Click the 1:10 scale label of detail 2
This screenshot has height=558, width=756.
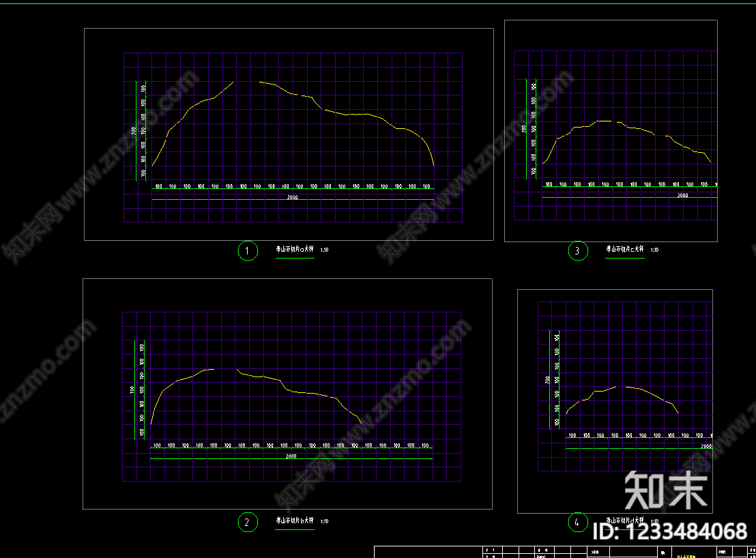[x=325, y=521]
